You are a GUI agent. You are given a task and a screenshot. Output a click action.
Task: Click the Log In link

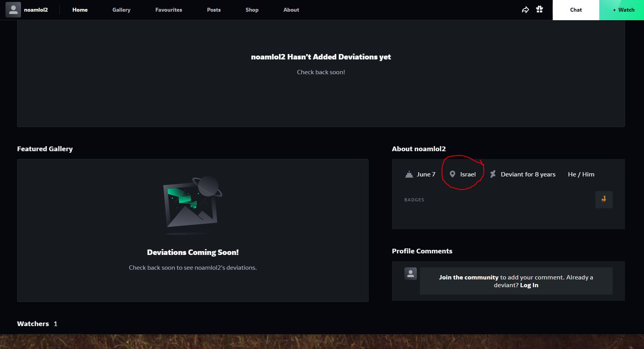point(529,285)
